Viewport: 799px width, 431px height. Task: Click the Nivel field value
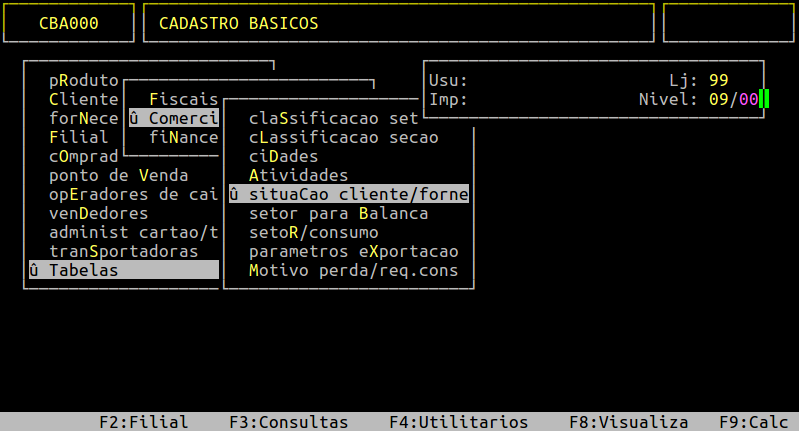734,99
